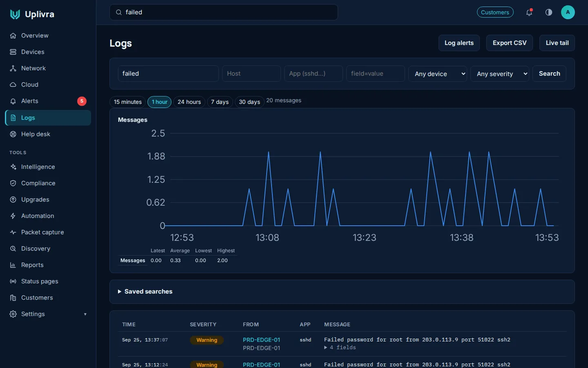Open Packet capture via its pulse icon

pyautogui.click(x=13, y=232)
